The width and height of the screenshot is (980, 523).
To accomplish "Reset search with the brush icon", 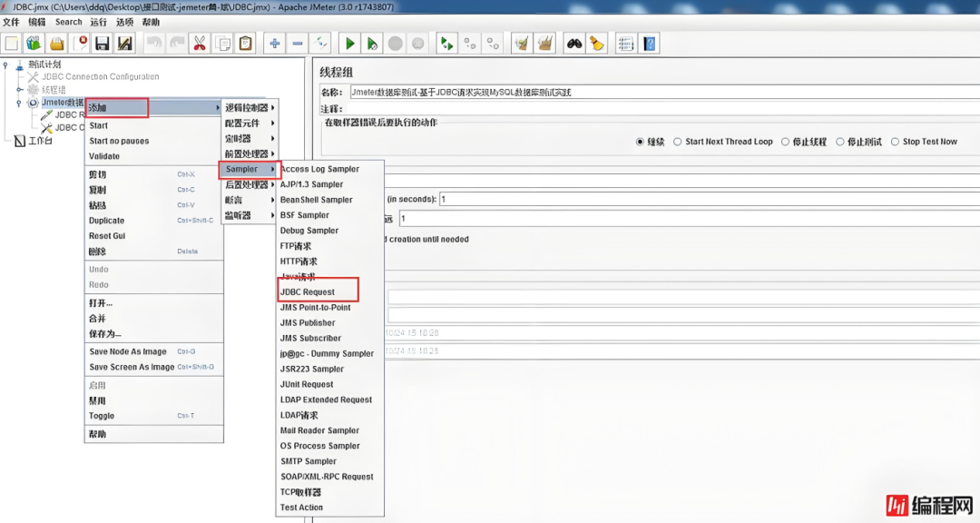I will [597, 44].
